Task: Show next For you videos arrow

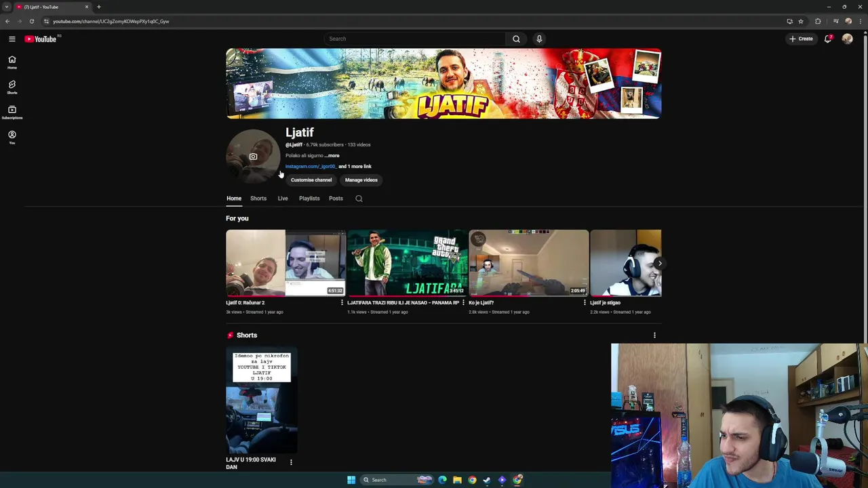Action: (660, 263)
